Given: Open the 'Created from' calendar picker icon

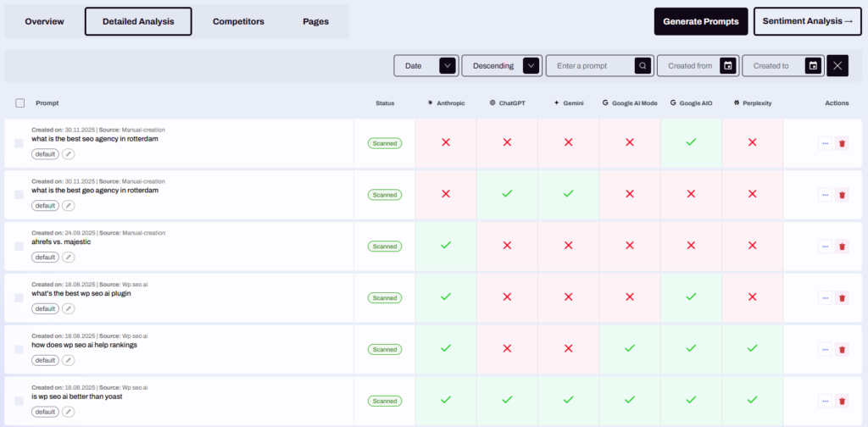Looking at the screenshot, I should coord(726,66).
